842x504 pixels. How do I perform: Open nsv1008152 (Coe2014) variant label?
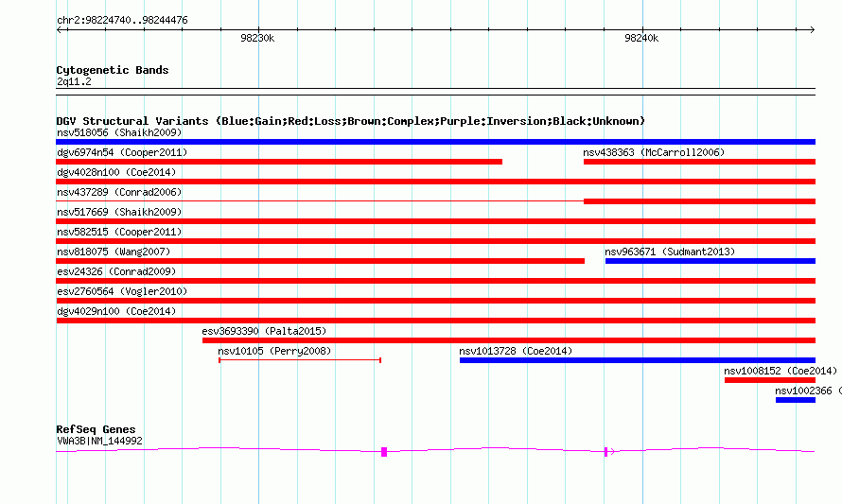(x=781, y=371)
